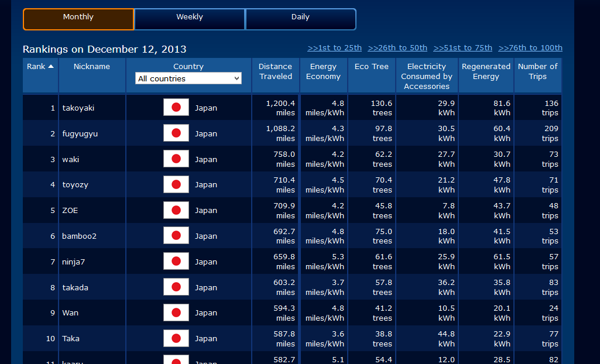600x364 pixels.
Task: Click the Distance Traveled column header
Action: [x=275, y=71]
